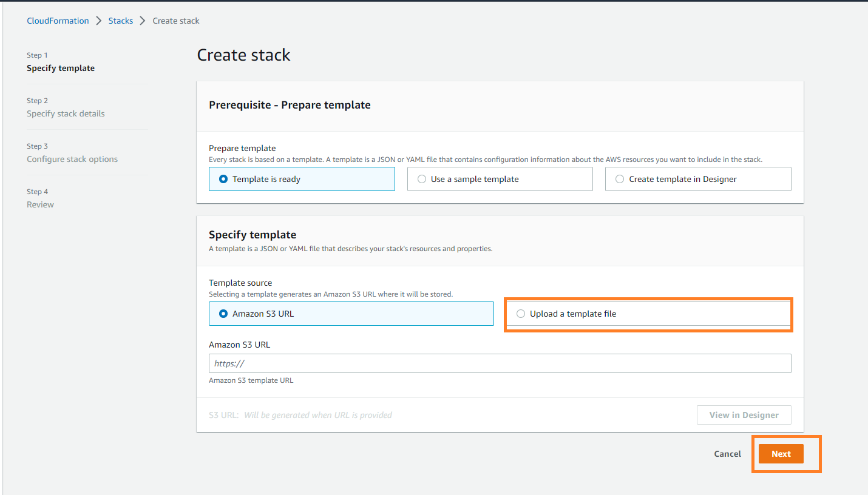This screenshot has width=868, height=495.
Task: Go to the Stacks breadcrumb link
Action: coord(121,21)
